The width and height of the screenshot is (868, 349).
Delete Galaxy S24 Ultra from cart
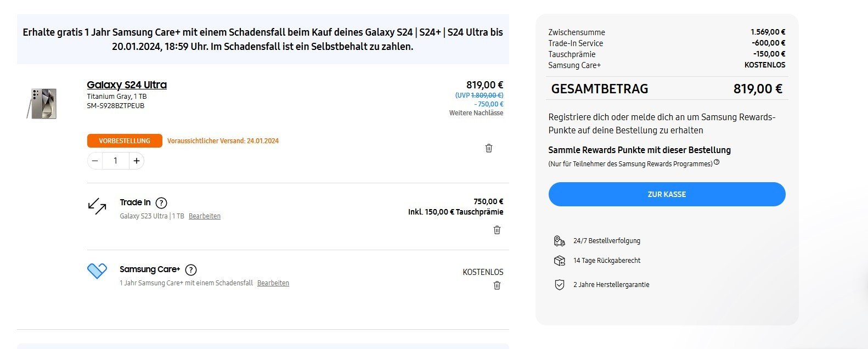[x=489, y=148]
